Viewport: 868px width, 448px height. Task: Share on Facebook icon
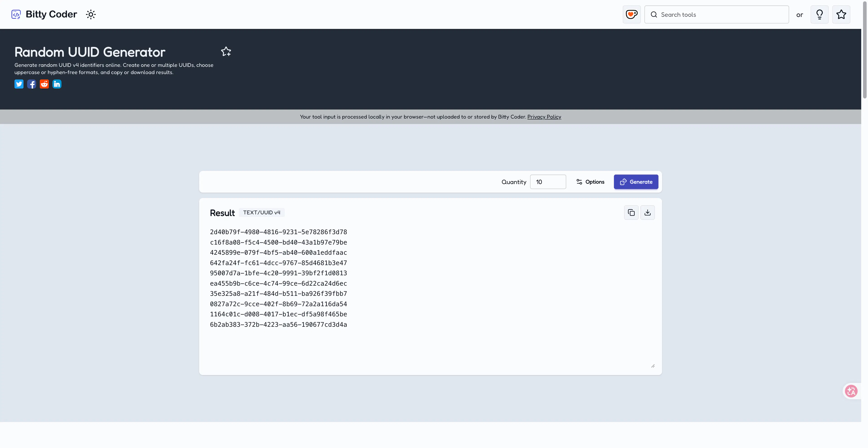pos(32,84)
